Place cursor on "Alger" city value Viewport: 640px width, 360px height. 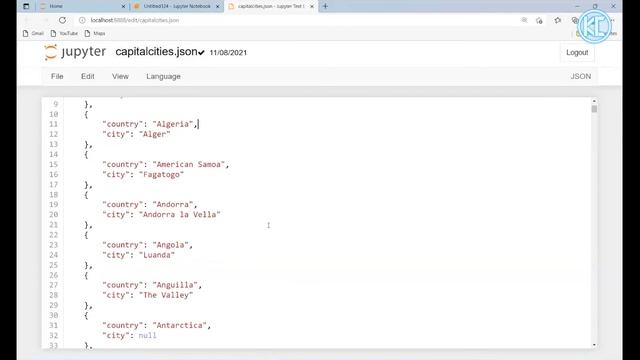tap(154, 134)
